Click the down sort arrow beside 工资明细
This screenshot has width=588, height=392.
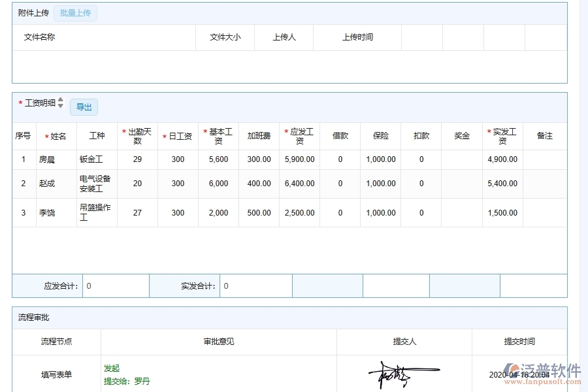pos(59,105)
